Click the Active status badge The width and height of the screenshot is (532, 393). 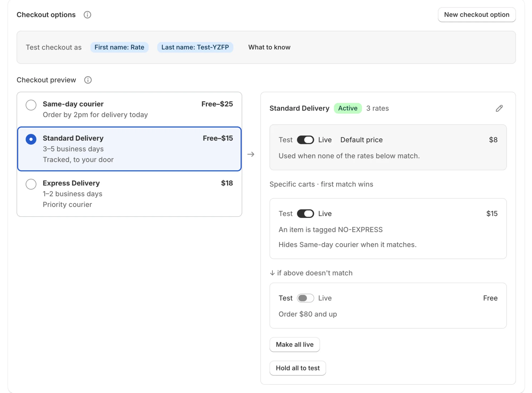pos(348,108)
